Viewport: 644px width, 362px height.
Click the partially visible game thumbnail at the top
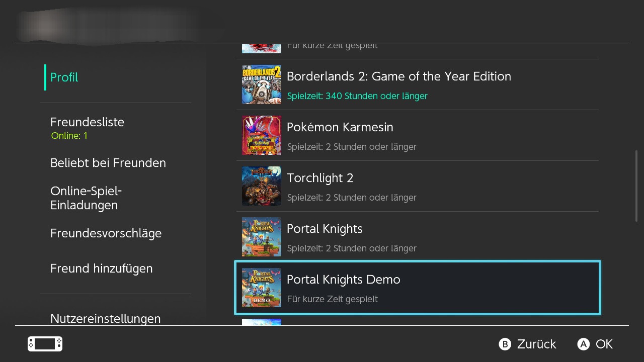coord(261,48)
